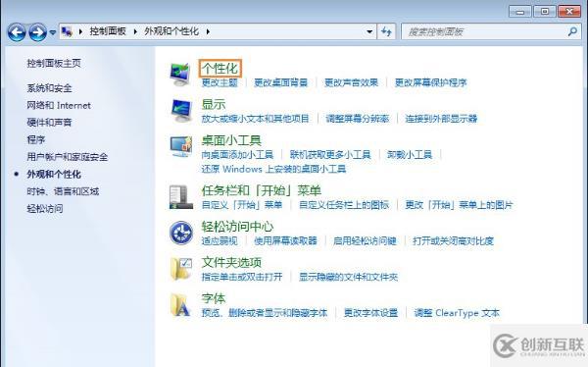Click the 向桌面添加小工具 link
Viewport: 588px width, 367px height.
[237, 155]
